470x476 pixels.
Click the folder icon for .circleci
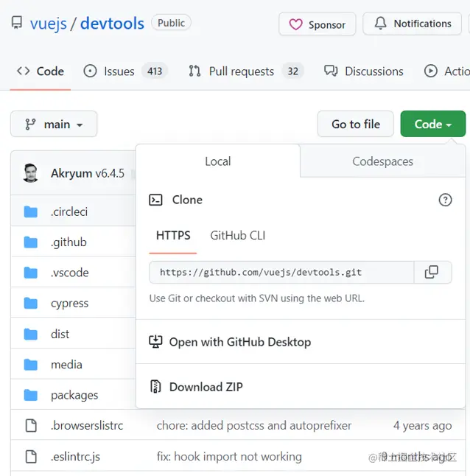[31, 211]
